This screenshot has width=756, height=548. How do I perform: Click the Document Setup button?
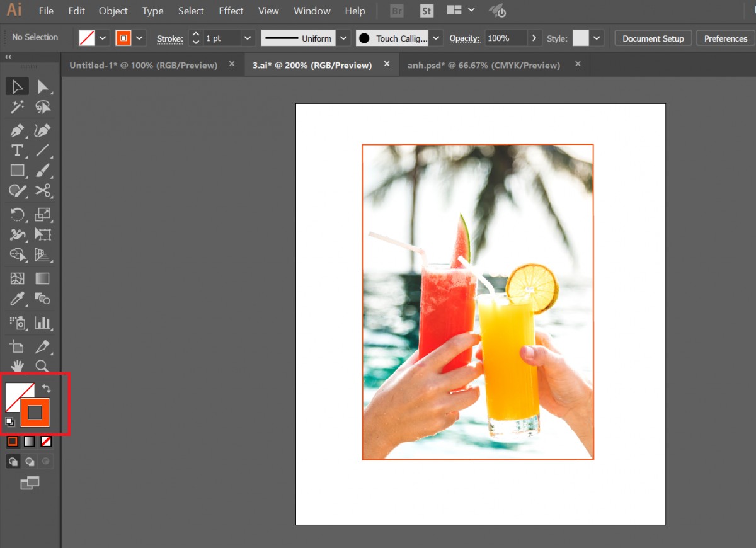[653, 38]
